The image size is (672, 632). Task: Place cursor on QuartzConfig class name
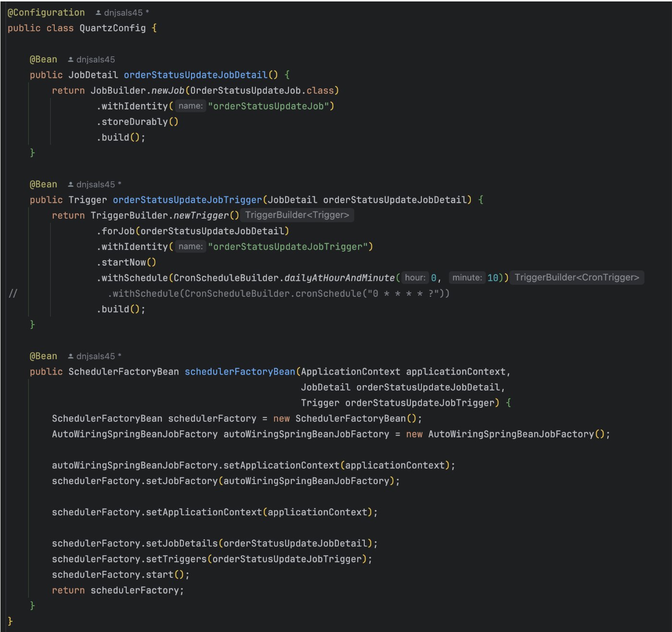(113, 28)
